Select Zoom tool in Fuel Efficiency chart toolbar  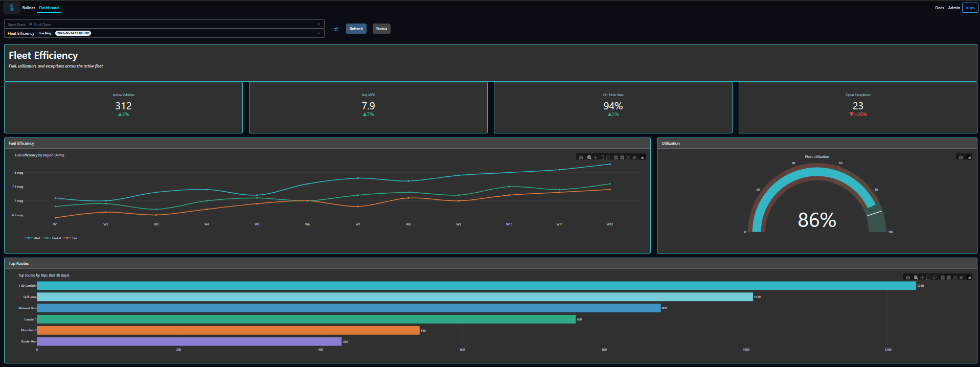point(589,157)
